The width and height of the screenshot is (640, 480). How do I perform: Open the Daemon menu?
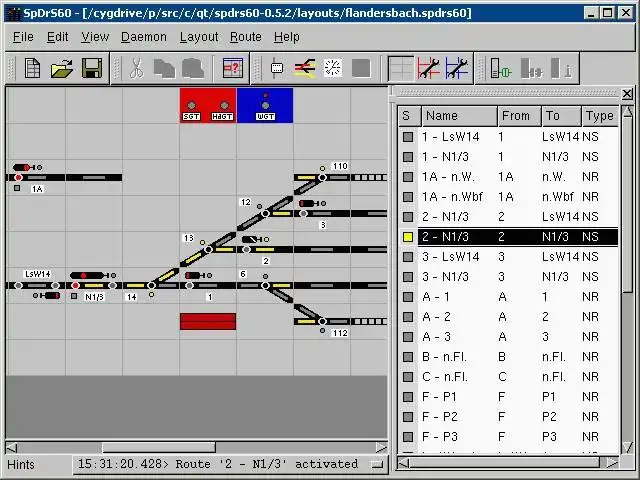144,37
